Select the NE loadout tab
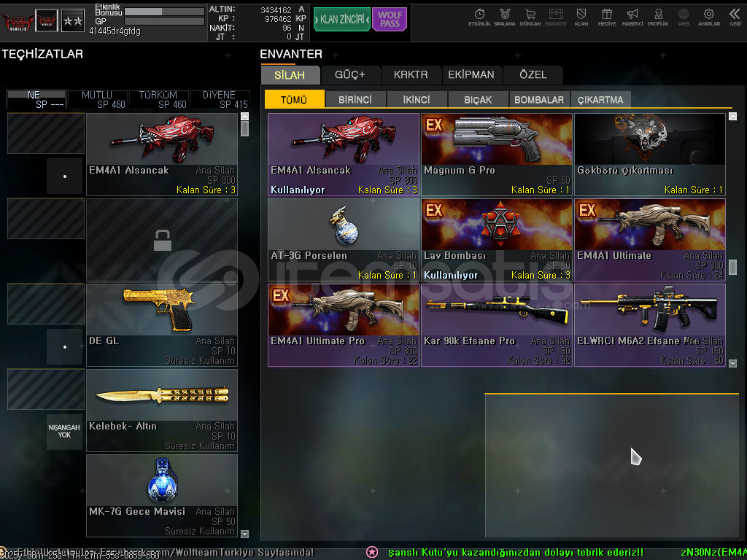 pos(36,99)
